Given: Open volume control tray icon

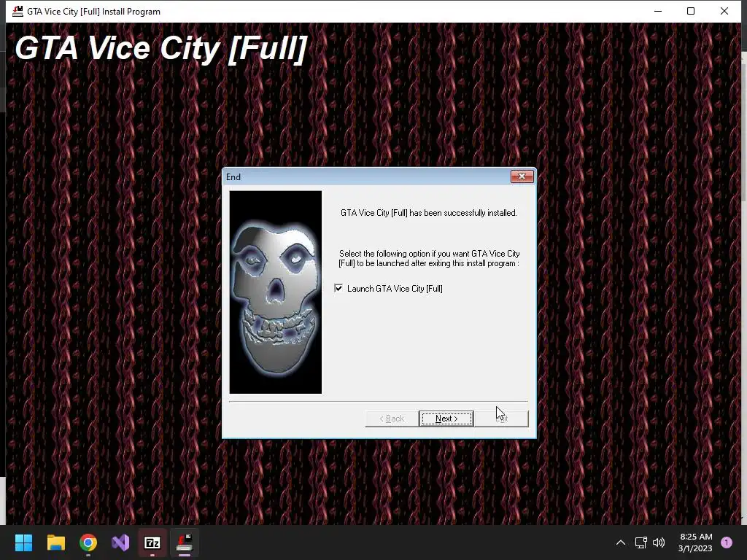Looking at the screenshot, I should coord(659,542).
